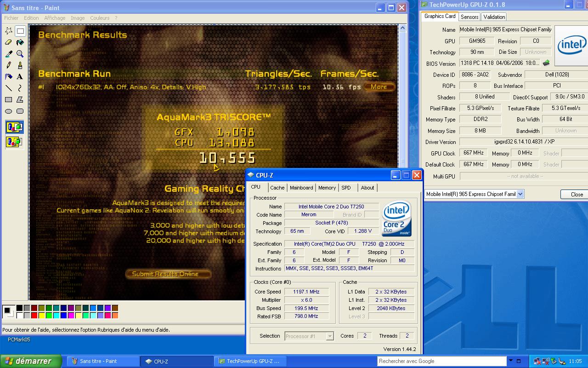Screen dimensions: 588x368
Task: Select the Free-Form Select tool in Paint
Action: [9, 31]
